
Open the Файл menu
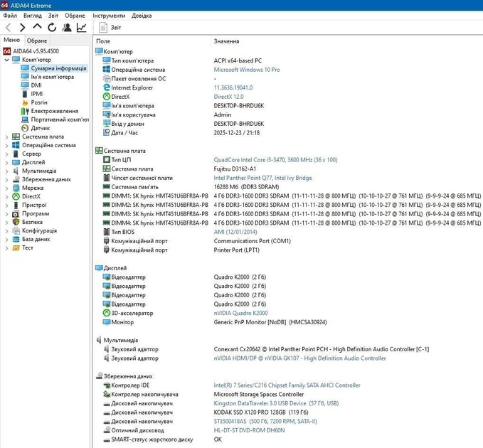click(10, 16)
